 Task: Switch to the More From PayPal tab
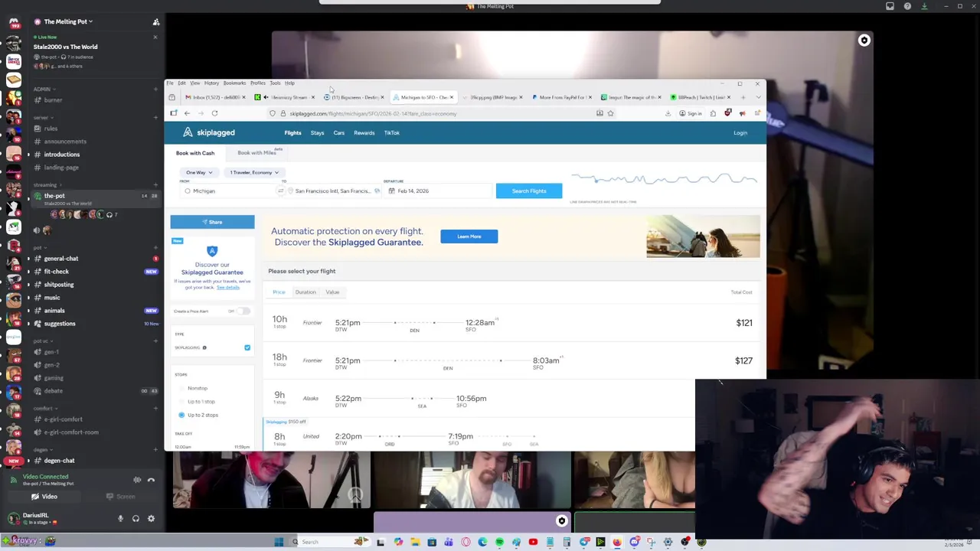[x=563, y=97]
